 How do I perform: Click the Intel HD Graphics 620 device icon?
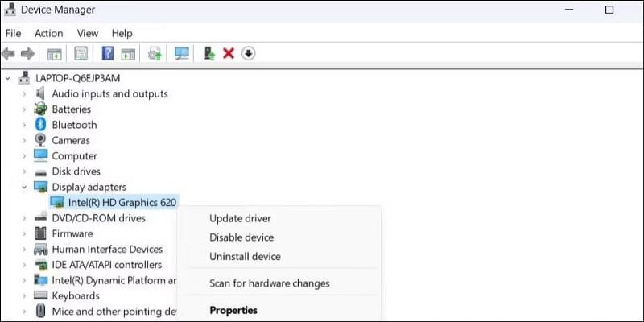click(x=56, y=202)
